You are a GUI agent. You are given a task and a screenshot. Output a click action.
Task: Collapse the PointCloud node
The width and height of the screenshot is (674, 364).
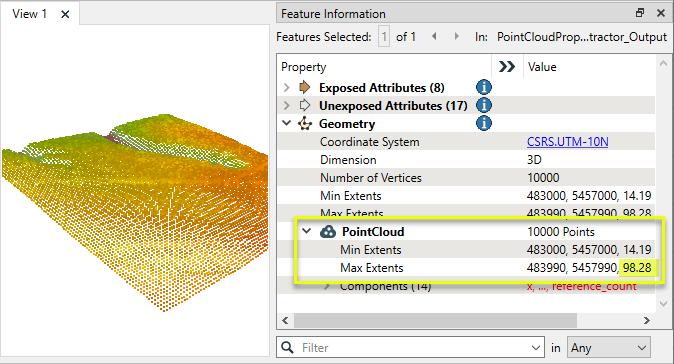click(306, 231)
